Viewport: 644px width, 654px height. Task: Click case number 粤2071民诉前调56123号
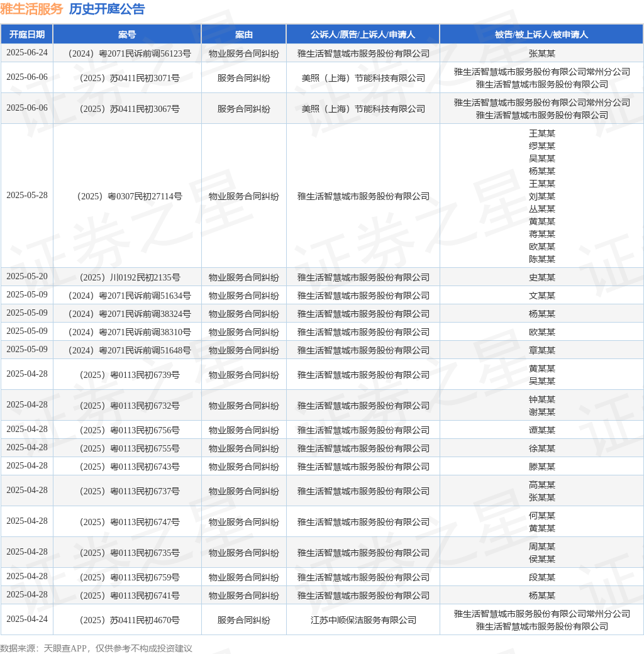tap(130, 53)
